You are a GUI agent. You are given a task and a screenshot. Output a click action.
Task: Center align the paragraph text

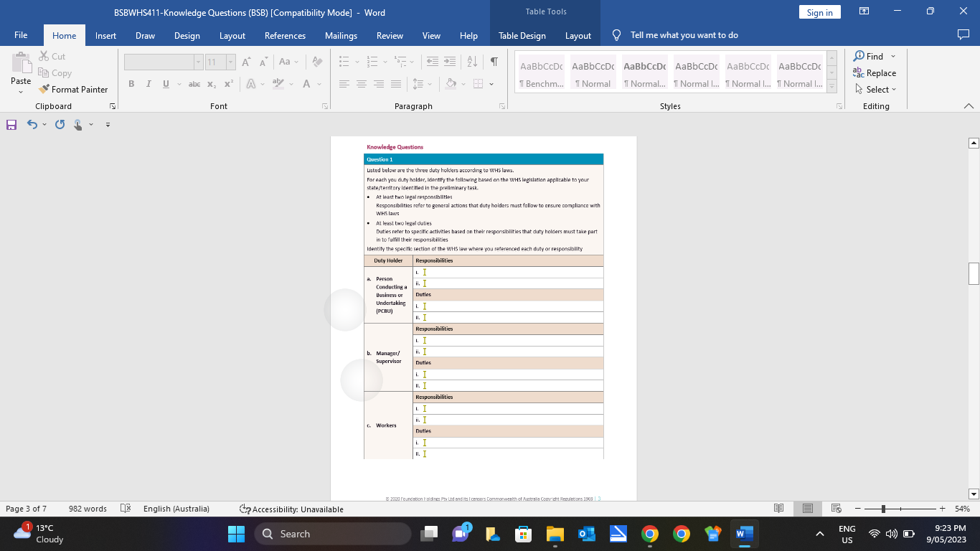click(x=361, y=84)
